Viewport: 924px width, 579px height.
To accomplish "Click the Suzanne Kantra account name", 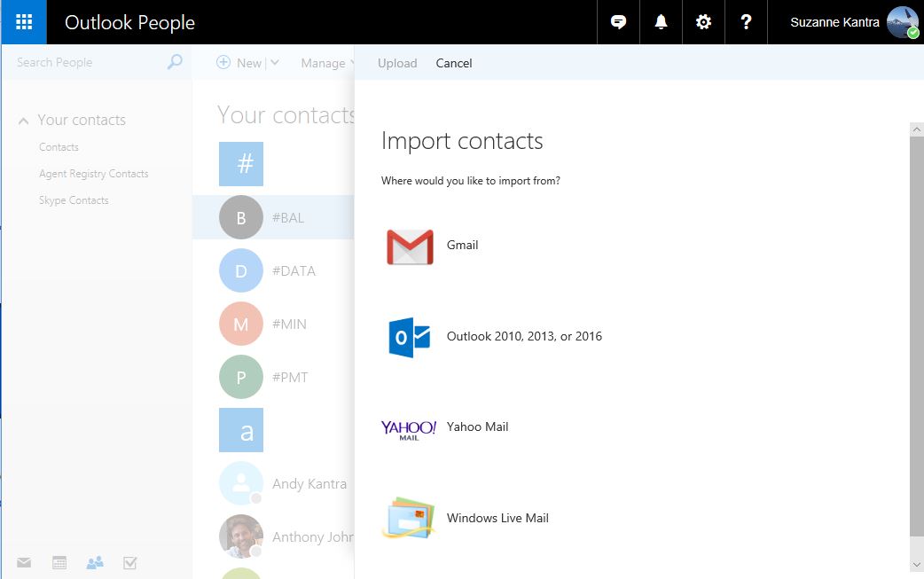I will click(834, 22).
